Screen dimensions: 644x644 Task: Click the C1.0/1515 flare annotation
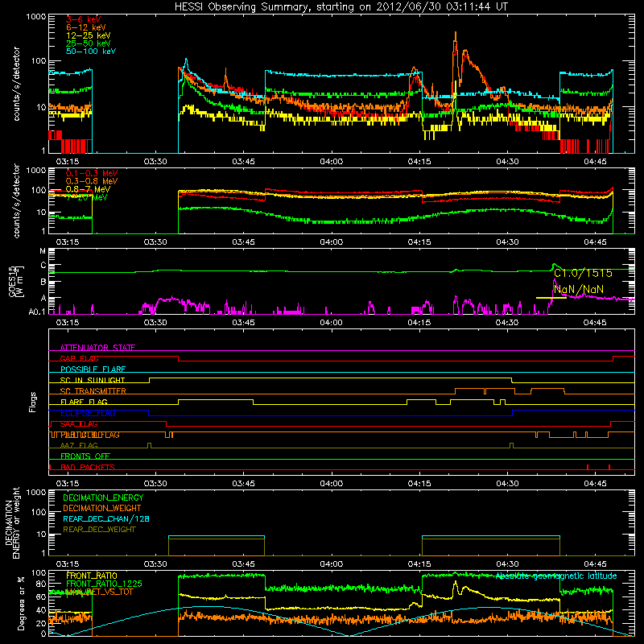[x=583, y=273]
